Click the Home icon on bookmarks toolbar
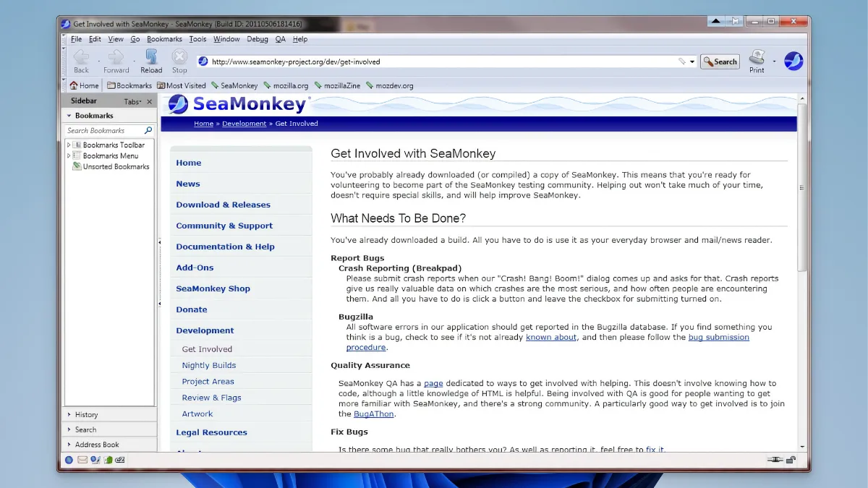 click(x=84, y=85)
